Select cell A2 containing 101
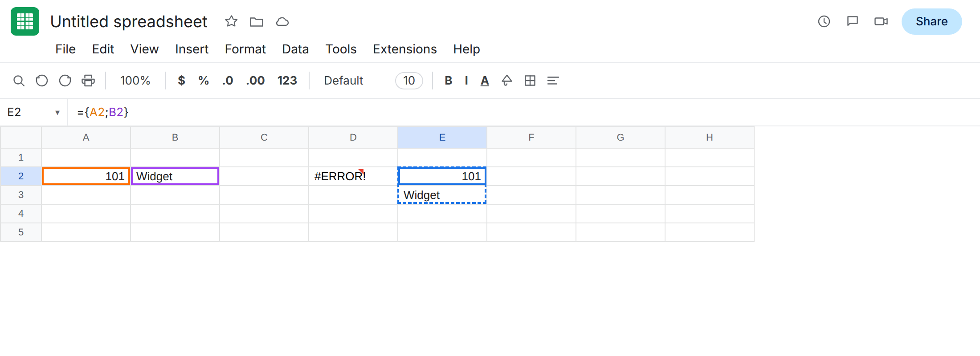This screenshot has height=356, width=980. point(86,176)
